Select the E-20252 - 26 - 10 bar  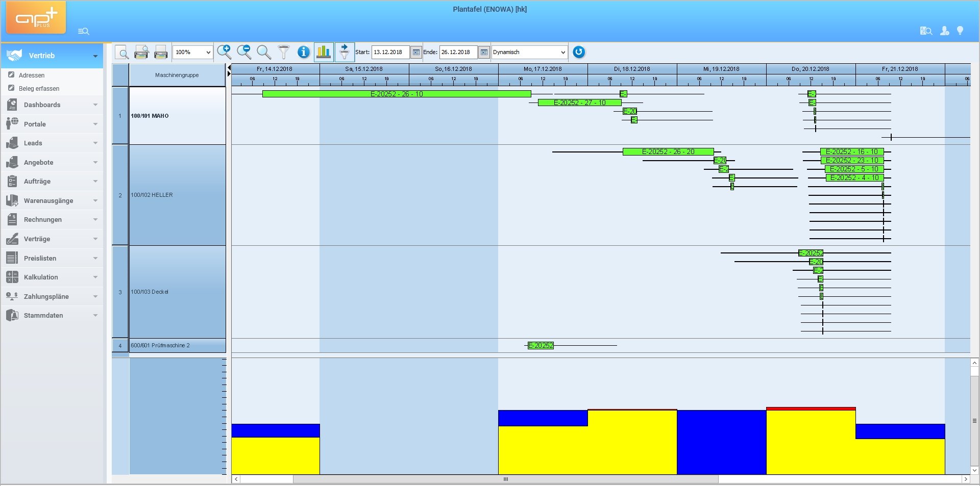point(397,94)
